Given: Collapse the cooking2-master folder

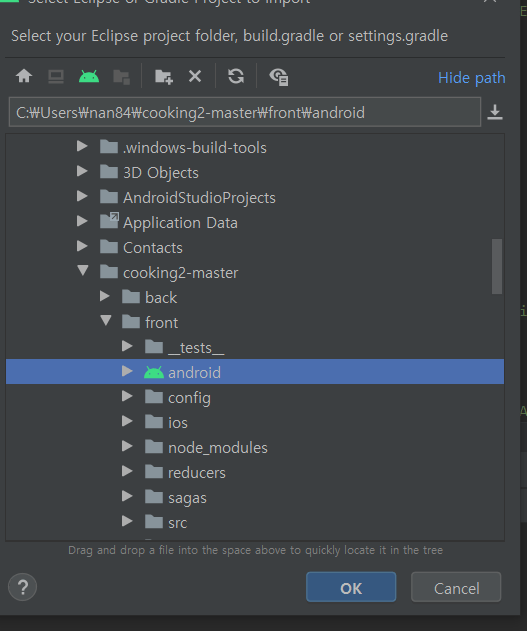Looking at the screenshot, I should (x=83, y=270).
